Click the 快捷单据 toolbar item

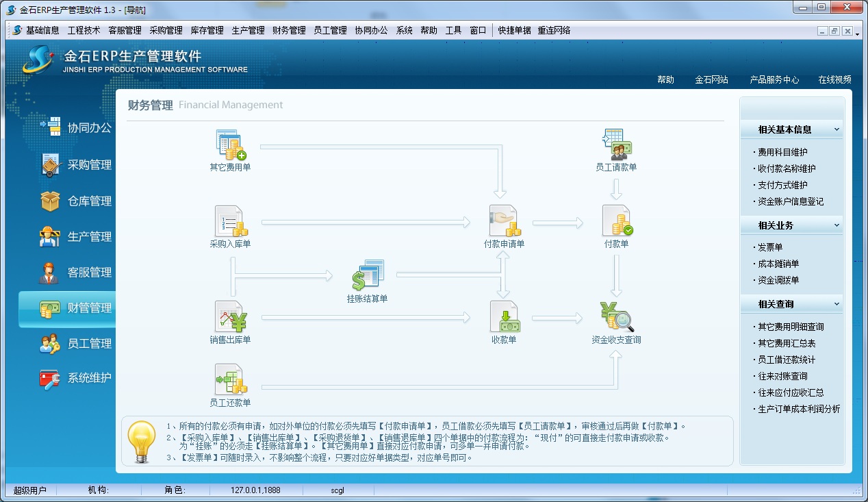coord(514,31)
